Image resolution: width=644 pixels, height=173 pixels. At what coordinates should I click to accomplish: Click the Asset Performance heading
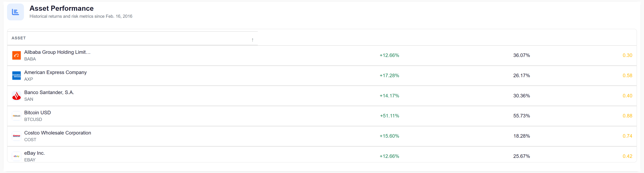62,8
